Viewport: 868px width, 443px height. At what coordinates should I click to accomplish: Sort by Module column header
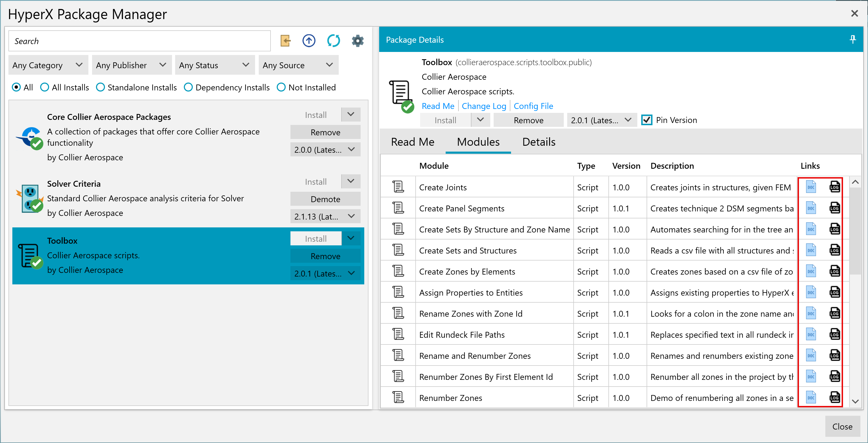click(x=434, y=166)
